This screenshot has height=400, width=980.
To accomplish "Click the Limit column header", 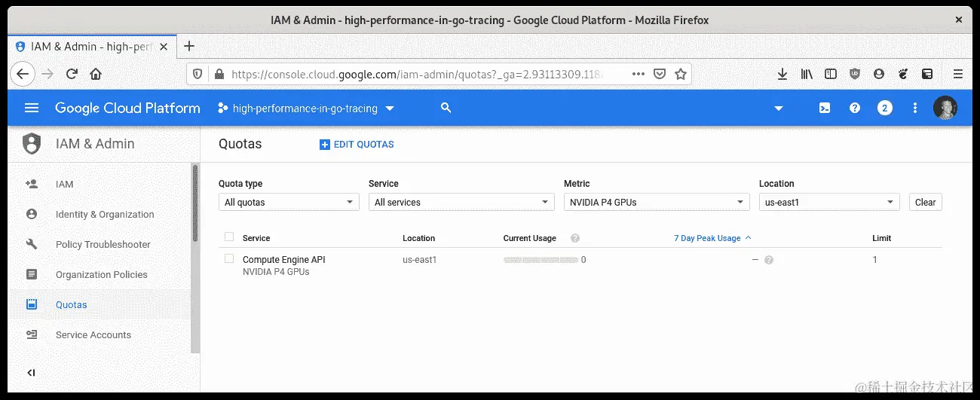I will (881, 238).
